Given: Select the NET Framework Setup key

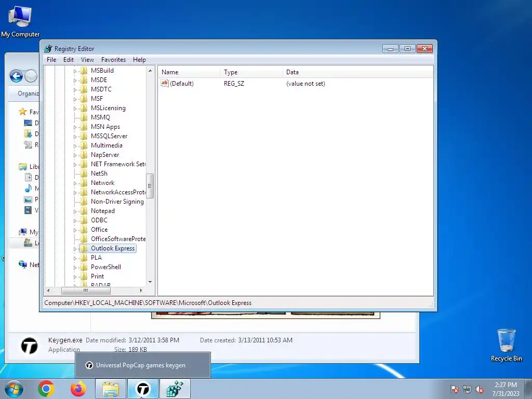Looking at the screenshot, I should click(118, 164).
